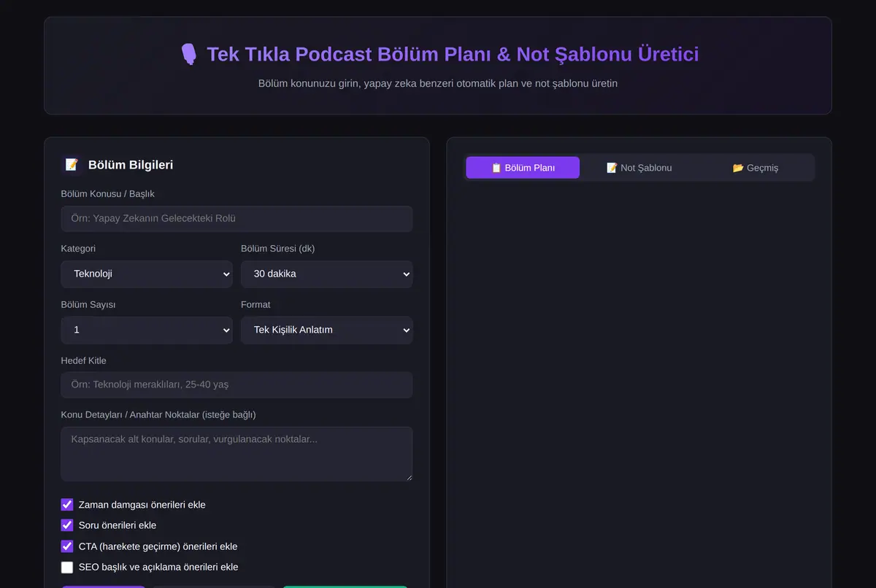Viewport: 876px width, 588px height.
Task: Click the Bölüm Bilgileri heading text
Action: 131,165
